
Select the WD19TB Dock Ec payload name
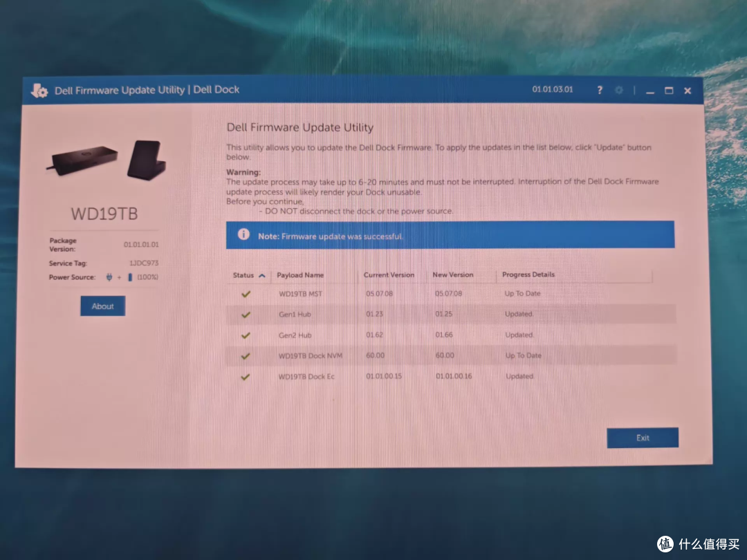coord(306,377)
